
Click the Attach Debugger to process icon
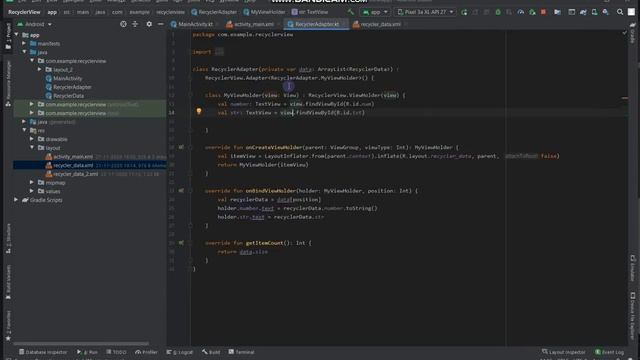click(532, 12)
